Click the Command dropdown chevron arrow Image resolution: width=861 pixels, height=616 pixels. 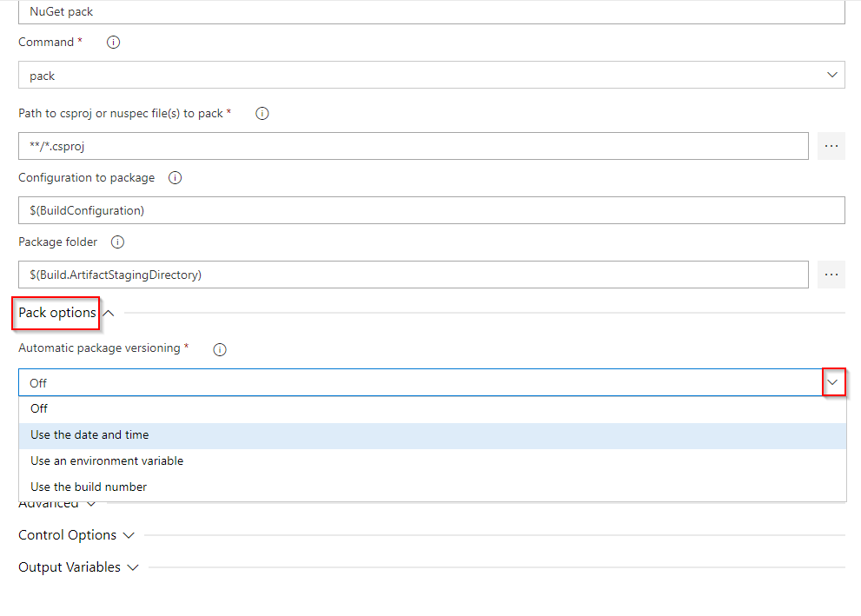(832, 75)
